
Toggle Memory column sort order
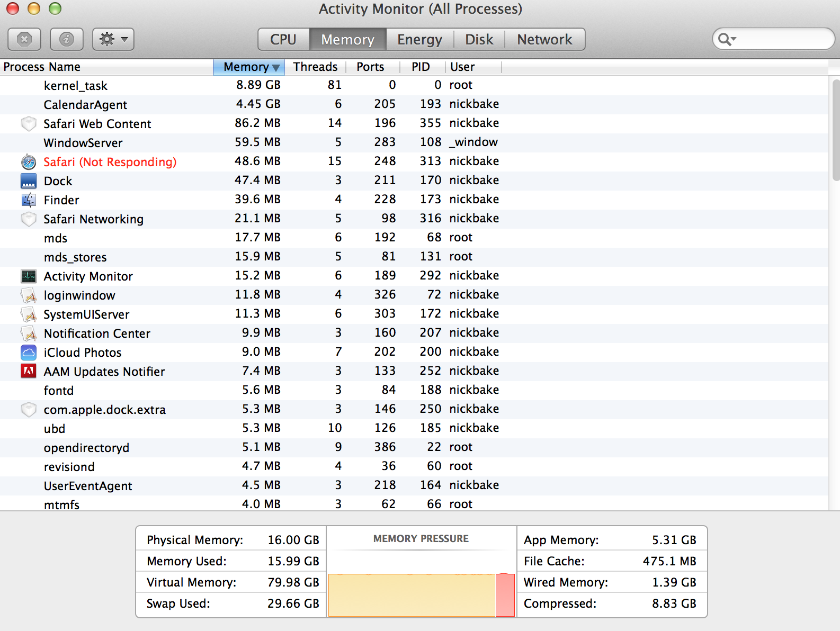[249, 67]
